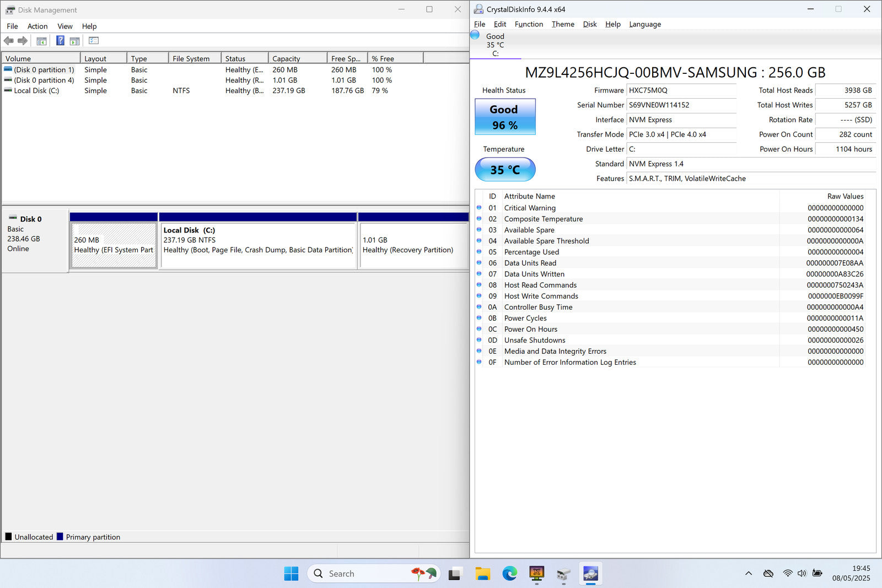Click the blue status circle for drive C: in CrystalDiskInfo
The height and width of the screenshot is (588, 882).
pyautogui.click(x=475, y=35)
